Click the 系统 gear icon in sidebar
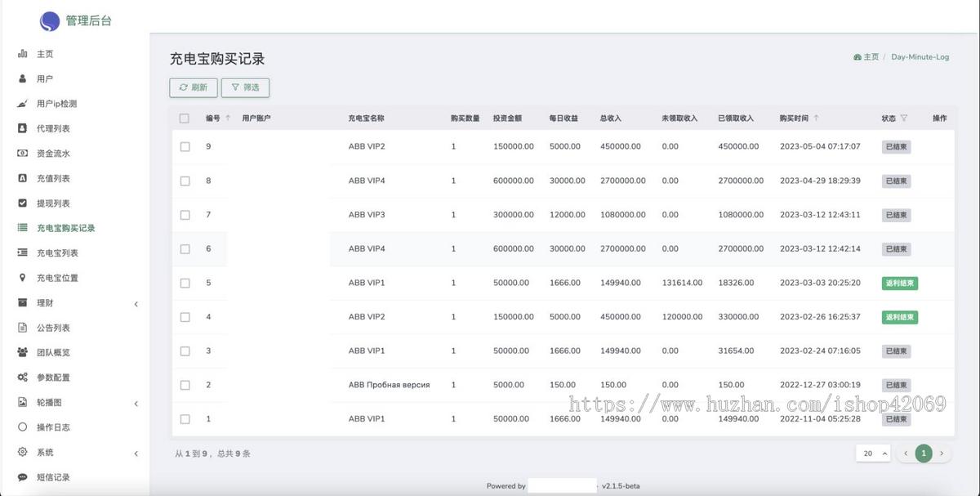 [23, 453]
